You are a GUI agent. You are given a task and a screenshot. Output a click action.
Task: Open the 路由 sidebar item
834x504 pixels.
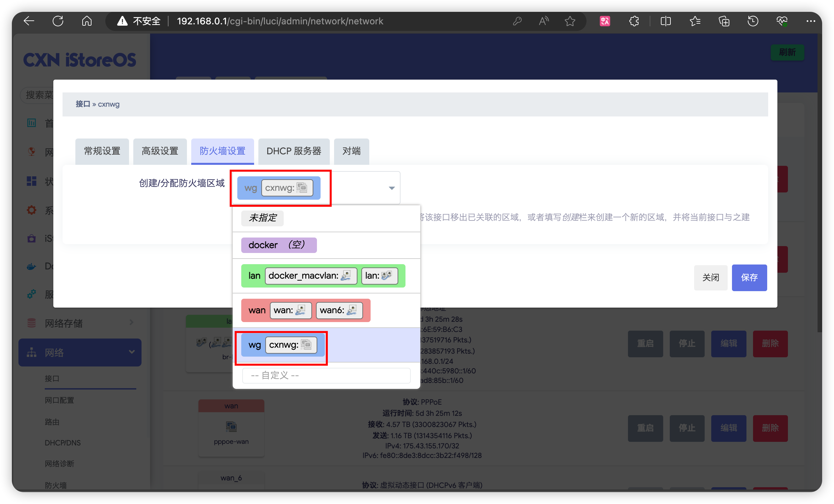click(52, 422)
